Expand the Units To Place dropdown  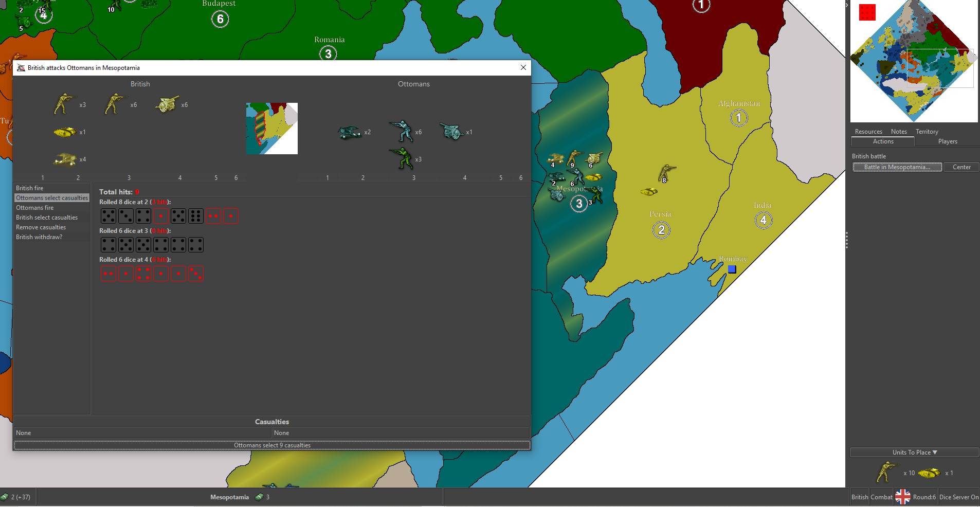(x=914, y=452)
